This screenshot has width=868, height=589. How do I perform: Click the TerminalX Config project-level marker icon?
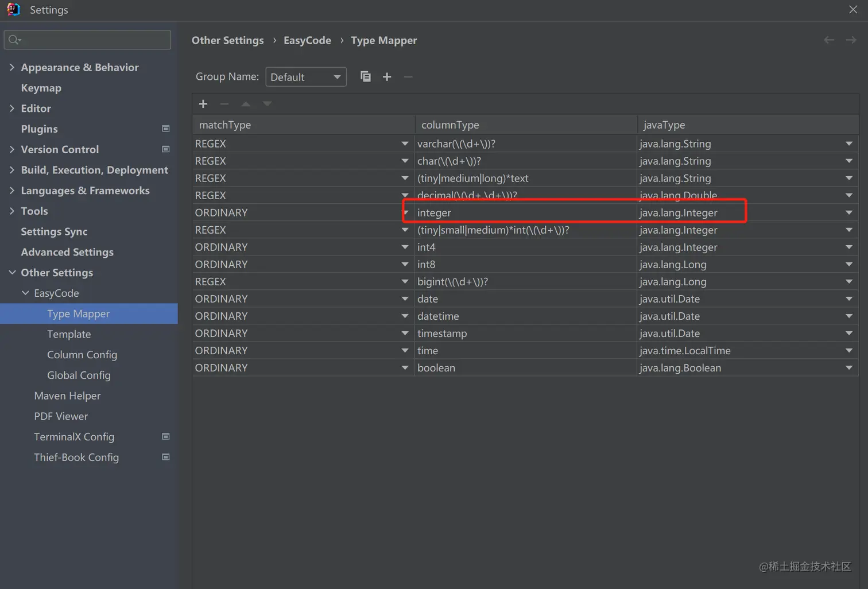click(x=166, y=436)
